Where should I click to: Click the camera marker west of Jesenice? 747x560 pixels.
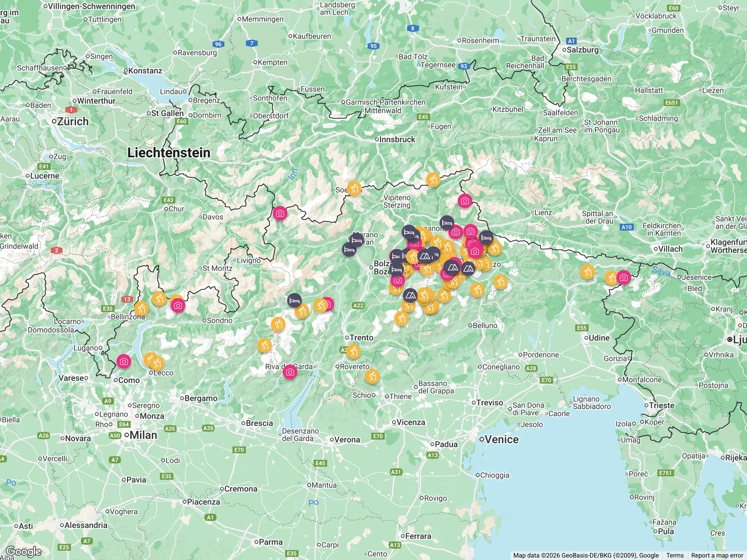pos(623,277)
